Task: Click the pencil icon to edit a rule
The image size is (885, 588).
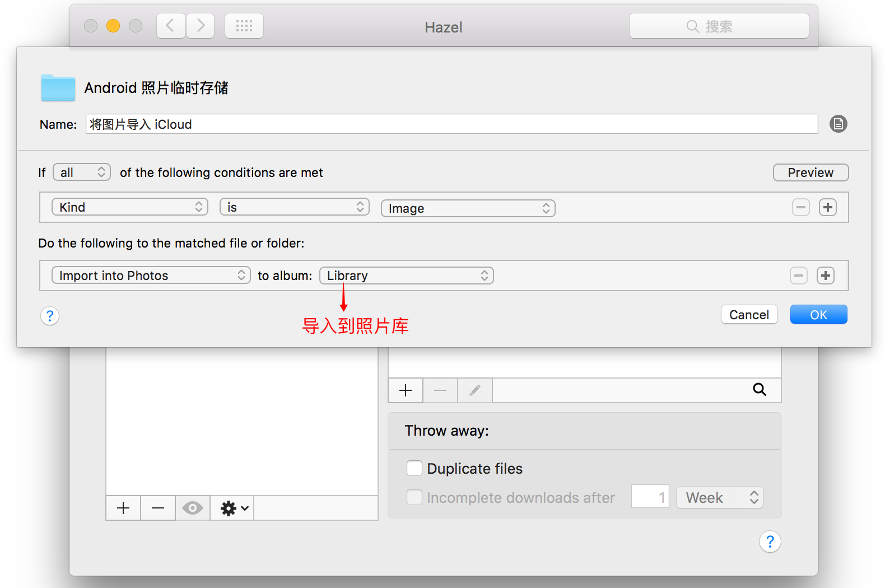Action: (474, 390)
